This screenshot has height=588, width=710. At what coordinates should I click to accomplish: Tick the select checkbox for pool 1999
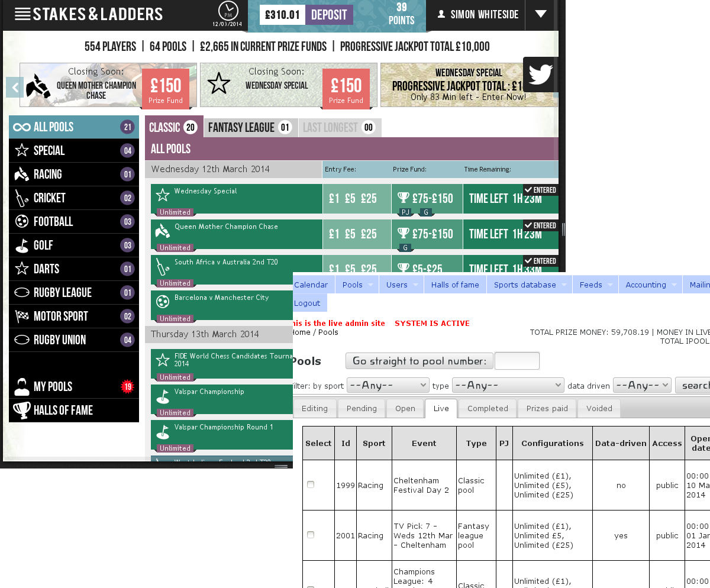pos(311,484)
